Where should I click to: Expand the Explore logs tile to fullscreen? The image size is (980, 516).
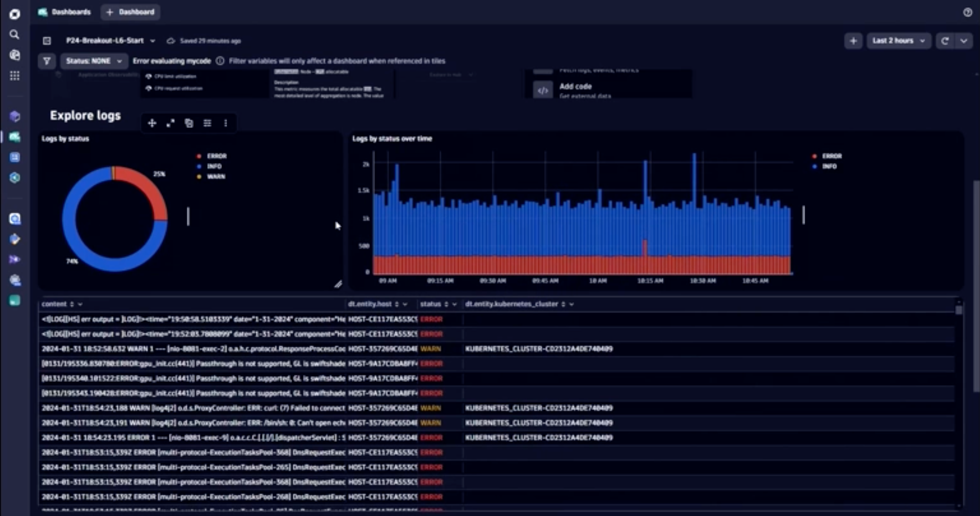[x=170, y=123]
